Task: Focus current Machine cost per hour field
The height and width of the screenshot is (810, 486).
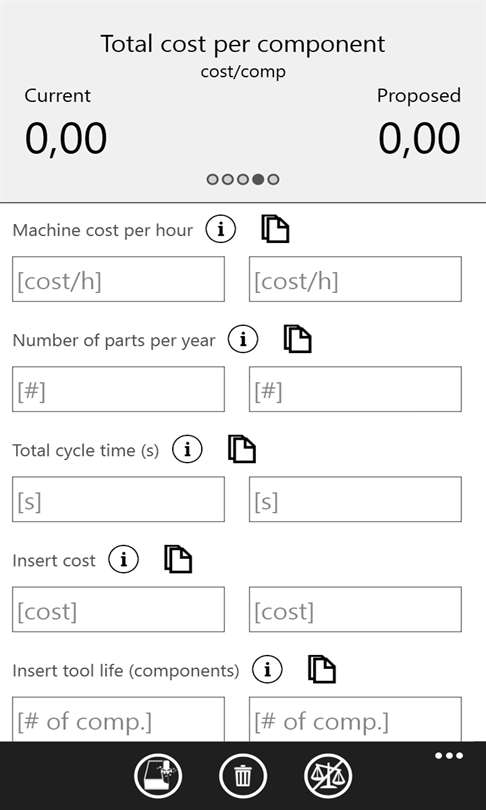Action: pos(118,279)
